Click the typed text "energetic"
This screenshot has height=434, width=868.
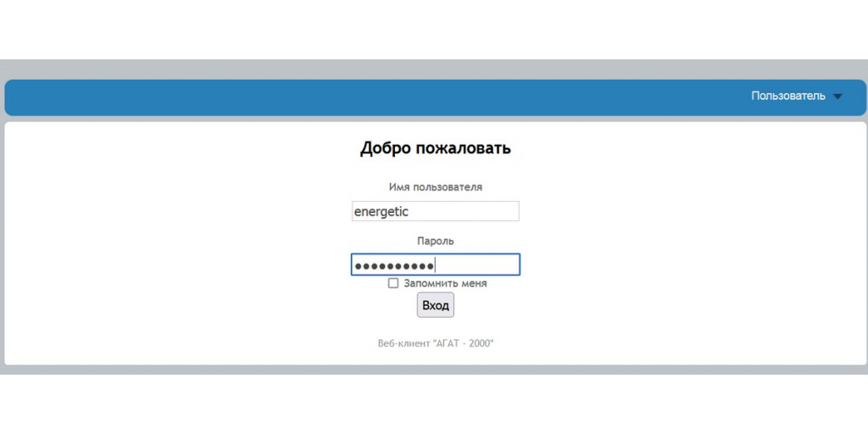(381, 212)
